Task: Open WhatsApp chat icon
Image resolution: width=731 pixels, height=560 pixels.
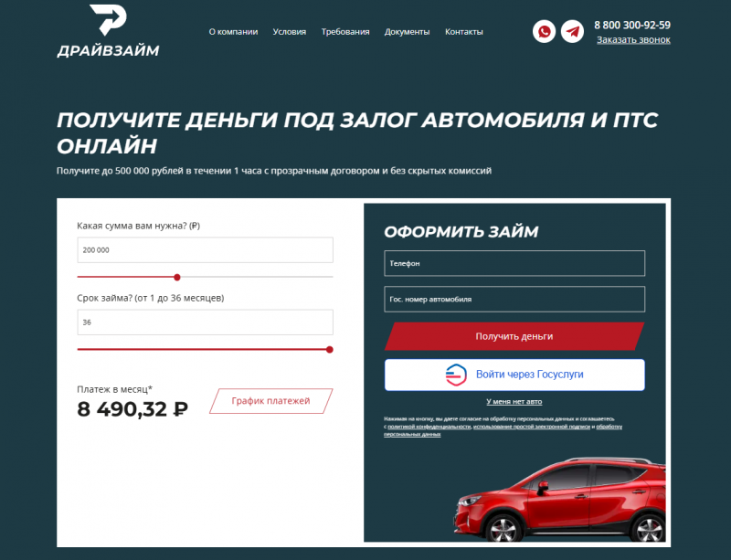Action: click(x=544, y=32)
